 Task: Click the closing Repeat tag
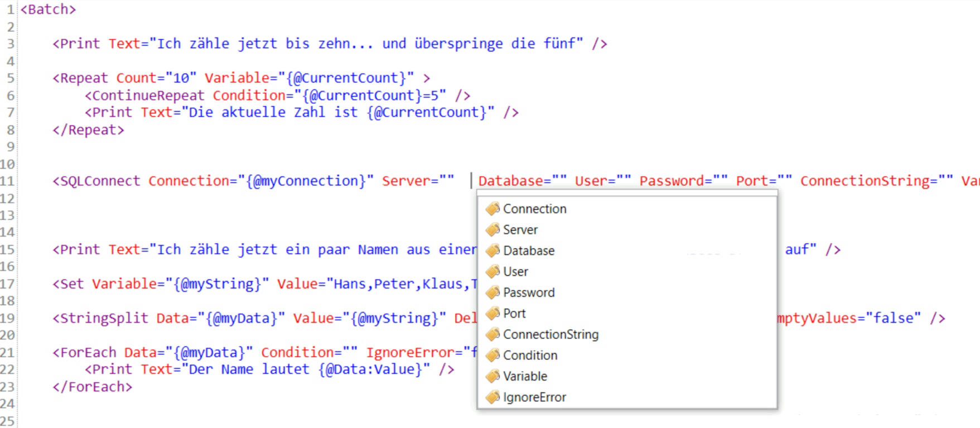pyautogui.click(x=88, y=130)
